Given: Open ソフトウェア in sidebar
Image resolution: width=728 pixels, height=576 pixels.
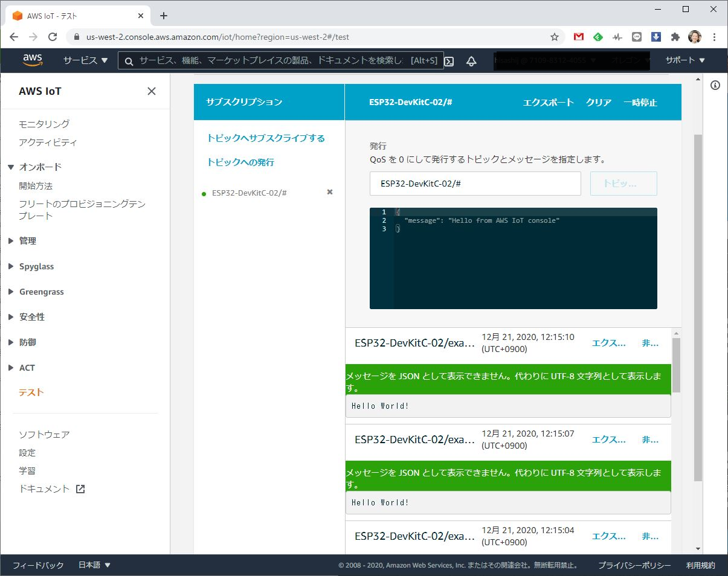Looking at the screenshot, I should [x=44, y=435].
